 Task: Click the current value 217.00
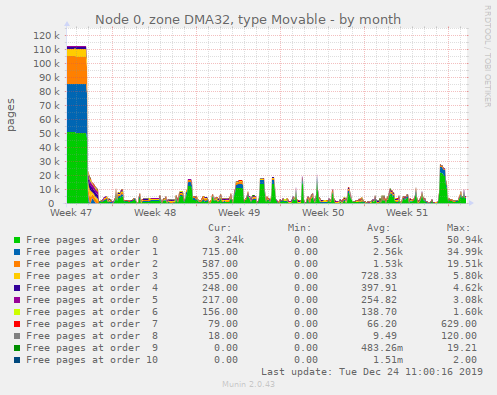[220, 300]
